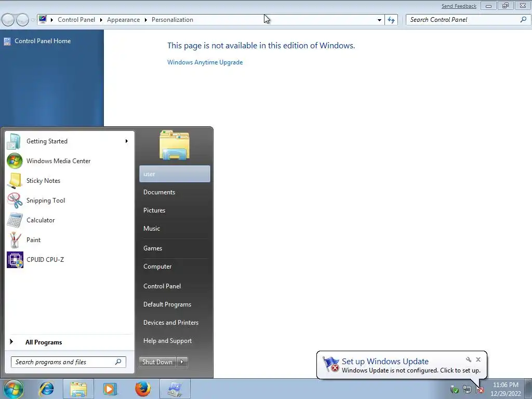Viewport: 532px width, 399px height.
Task: Click the taskbar clock and date
Action: [506, 389]
